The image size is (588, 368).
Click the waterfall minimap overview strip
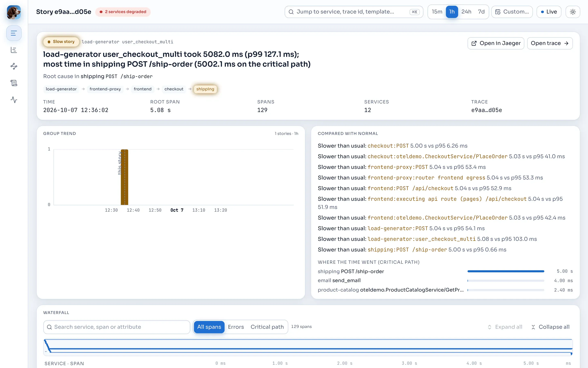tap(308, 347)
